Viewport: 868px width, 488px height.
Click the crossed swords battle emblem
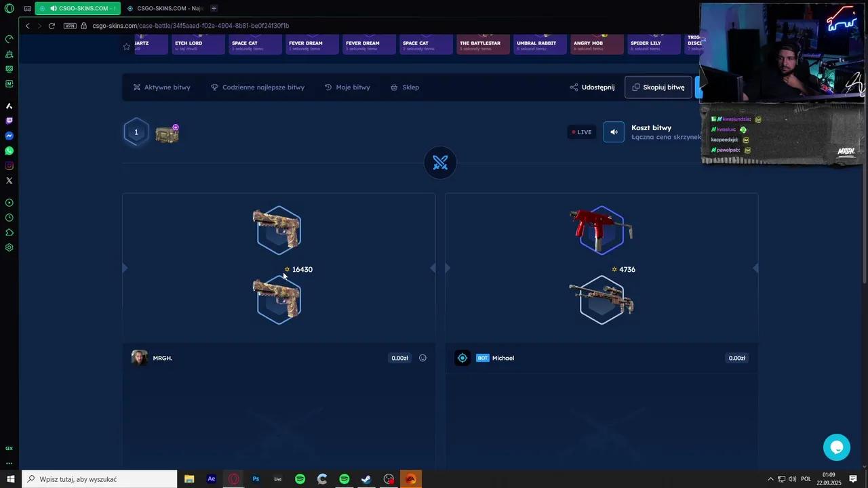click(x=440, y=163)
